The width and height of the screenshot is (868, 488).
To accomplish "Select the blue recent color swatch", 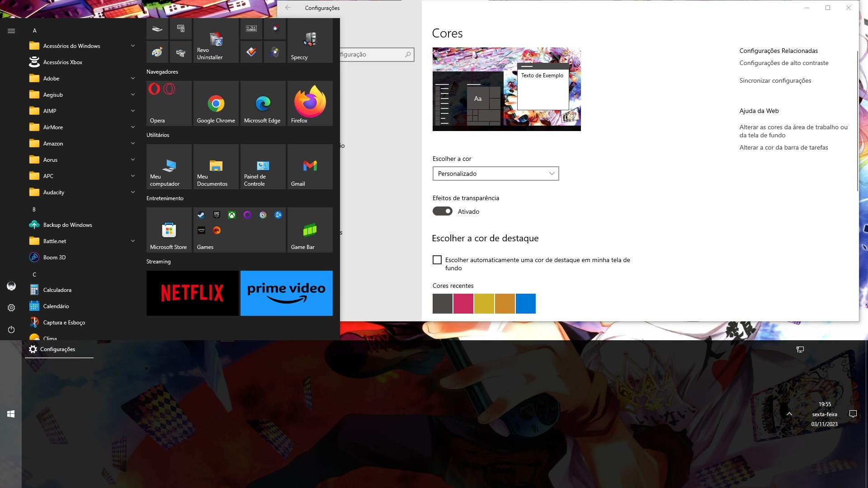I will click(525, 304).
